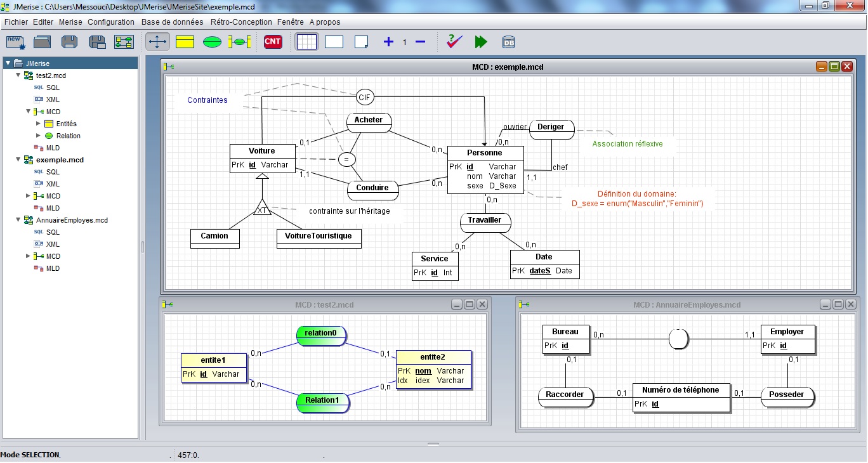Toggle the grid display button
Viewport: 868px width, 463px height.
306,42
